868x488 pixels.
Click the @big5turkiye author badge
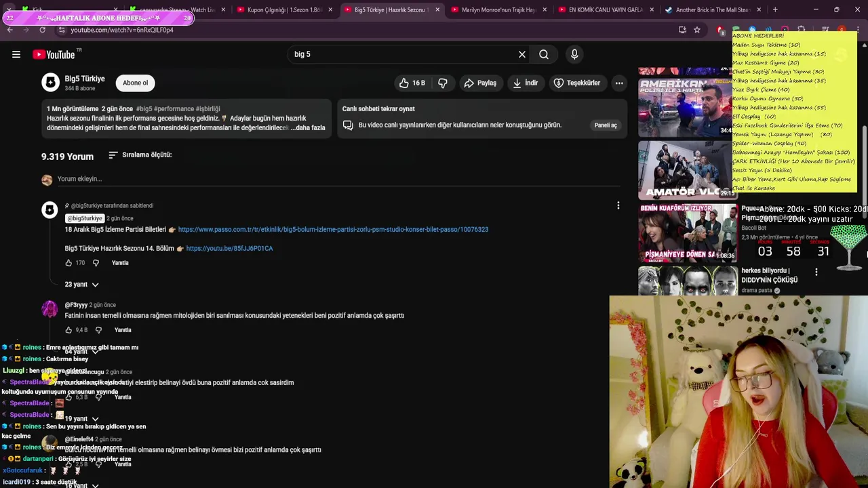[85, 218]
